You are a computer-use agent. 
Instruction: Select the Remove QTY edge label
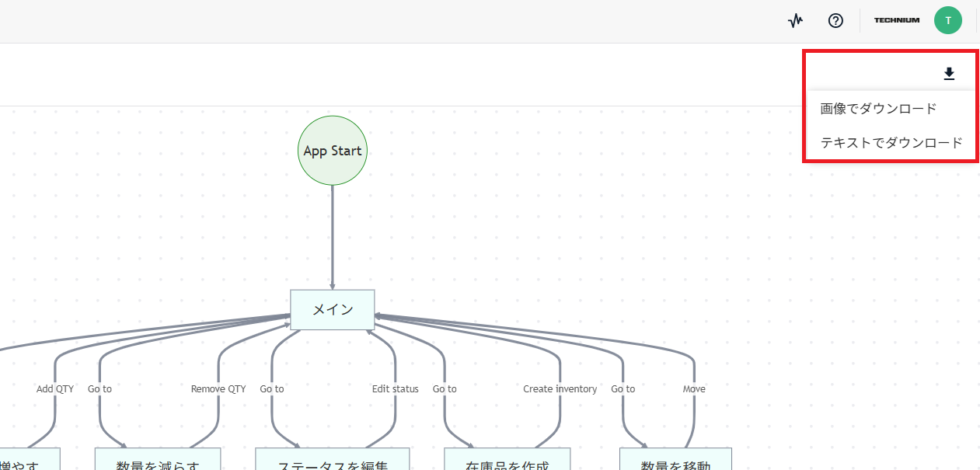[218, 389]
